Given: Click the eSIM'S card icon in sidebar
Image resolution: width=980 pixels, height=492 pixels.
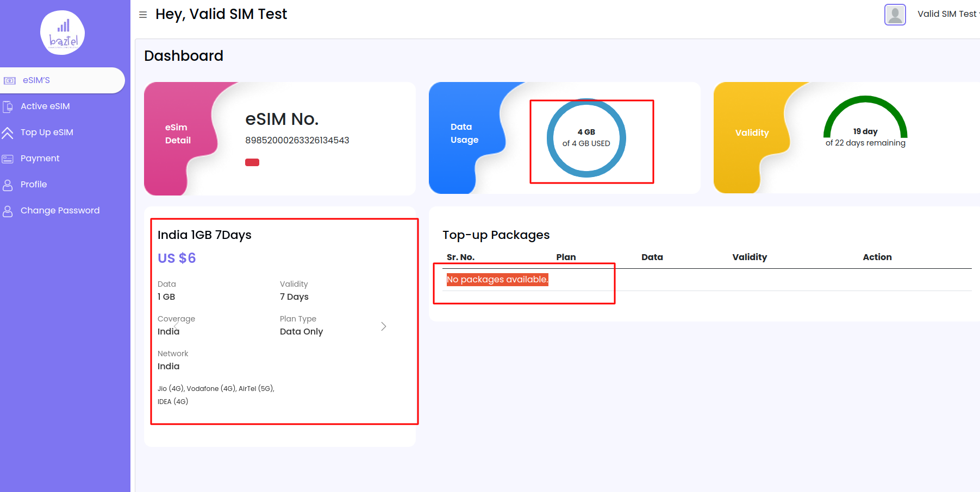Looking at the screenshot, I should 10,80.
